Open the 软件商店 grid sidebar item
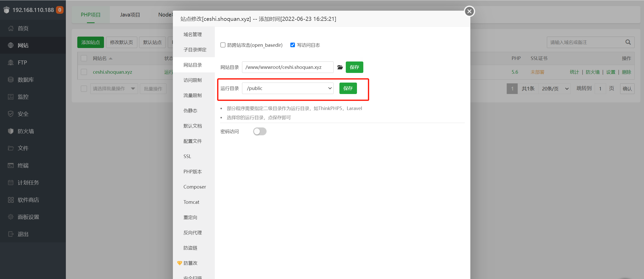This screenshot has width=644, height=279. click(x=28, y=200)
